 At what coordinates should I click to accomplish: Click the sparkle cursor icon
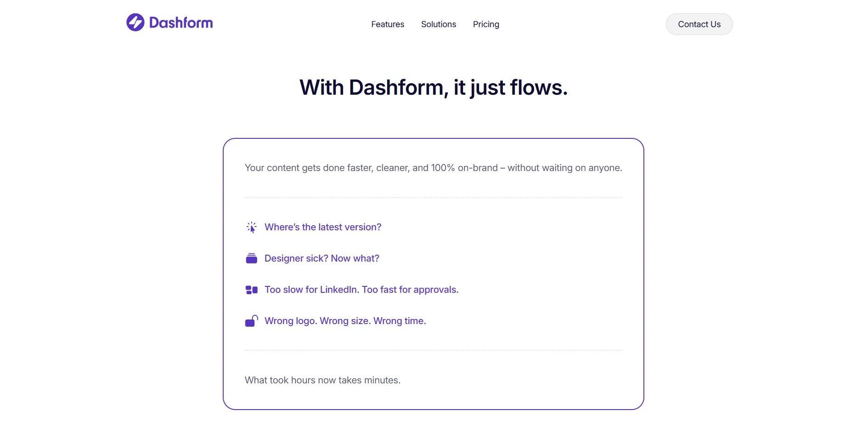[251, 227]
